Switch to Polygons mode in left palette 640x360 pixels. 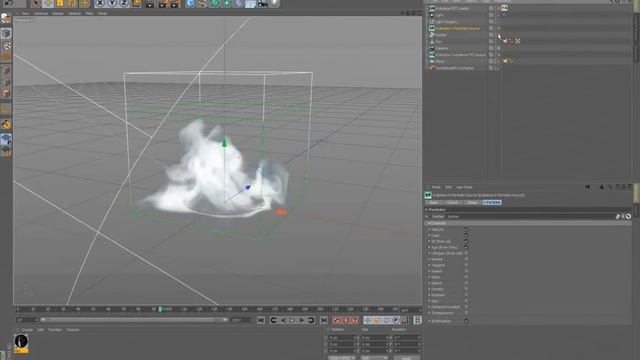[x=6, y=93]
